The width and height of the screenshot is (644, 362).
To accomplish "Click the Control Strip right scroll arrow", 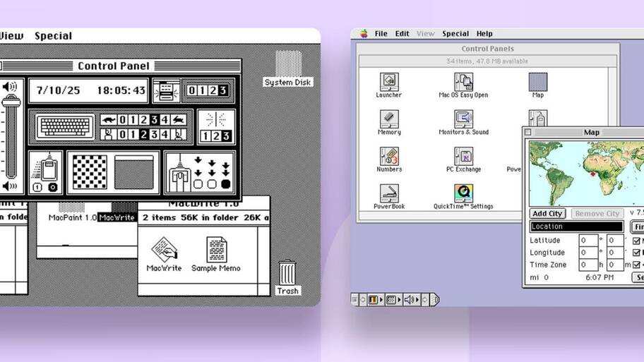I will click(424, 300).
